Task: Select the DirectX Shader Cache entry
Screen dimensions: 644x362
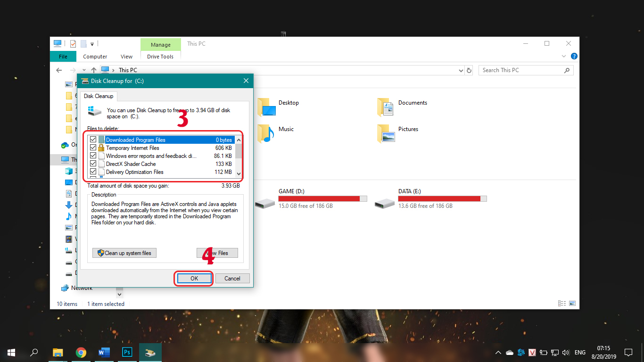Action: 161,164
